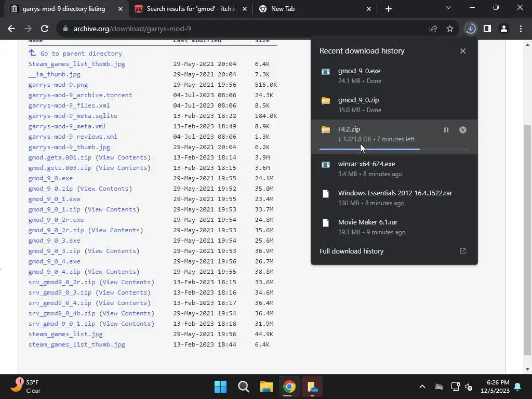Open the Chrome three-dot menu

pos(521,29)
